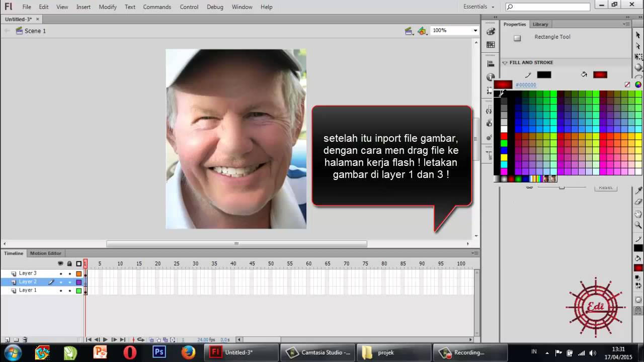
Task: Select the 3D Rotation tool
Action: click(638, 67)
